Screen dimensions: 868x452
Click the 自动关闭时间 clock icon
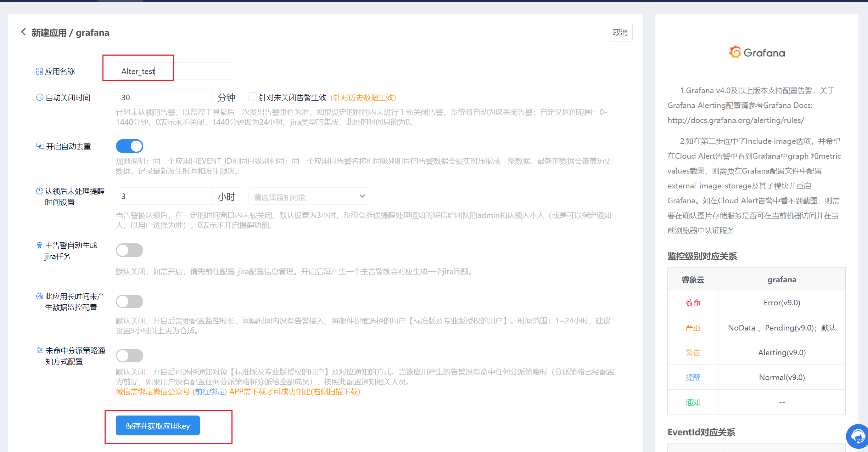pyautogui.click(x=40, y=97)
